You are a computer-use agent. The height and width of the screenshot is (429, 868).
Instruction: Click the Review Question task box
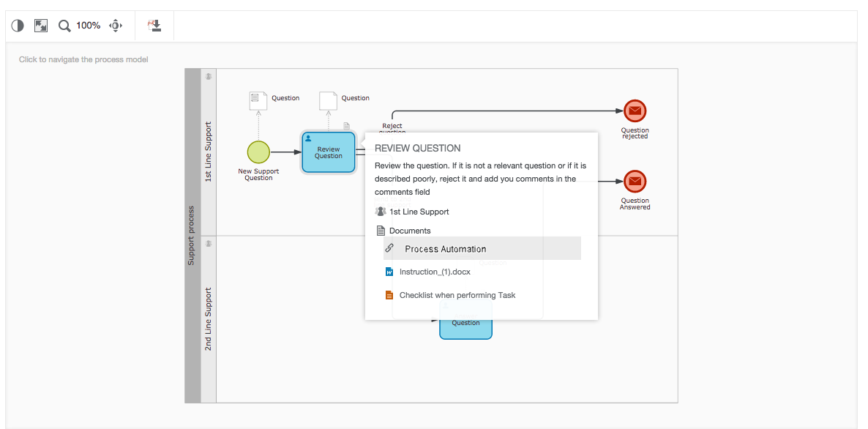click(328, 152)
